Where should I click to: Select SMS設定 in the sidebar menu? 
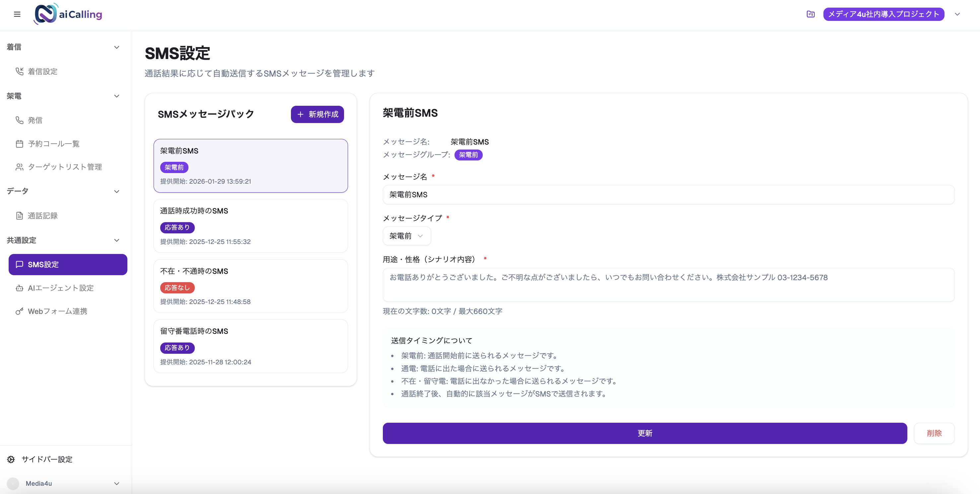[43, 264]
